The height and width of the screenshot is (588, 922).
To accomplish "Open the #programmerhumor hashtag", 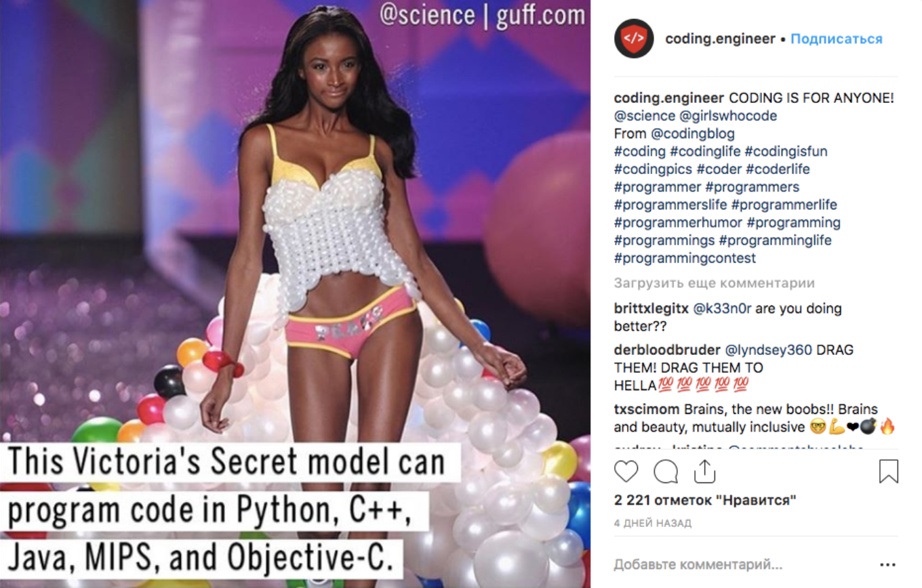I will point(679,222).
